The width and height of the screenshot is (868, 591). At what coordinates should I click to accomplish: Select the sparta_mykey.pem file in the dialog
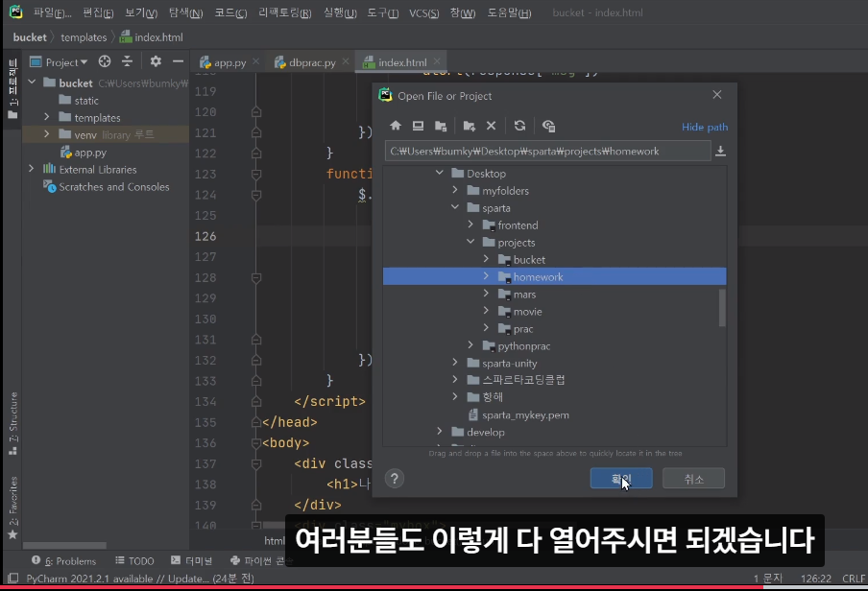525,415
